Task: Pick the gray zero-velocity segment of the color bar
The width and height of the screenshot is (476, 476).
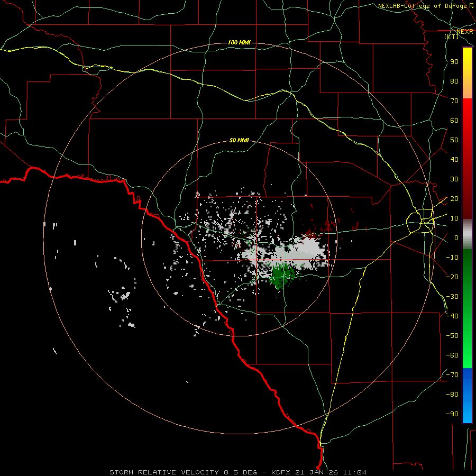Action: click(467, 234)
